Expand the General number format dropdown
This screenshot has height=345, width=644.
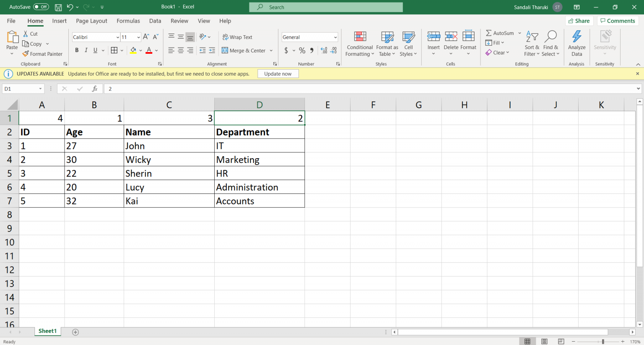(335, 37)
